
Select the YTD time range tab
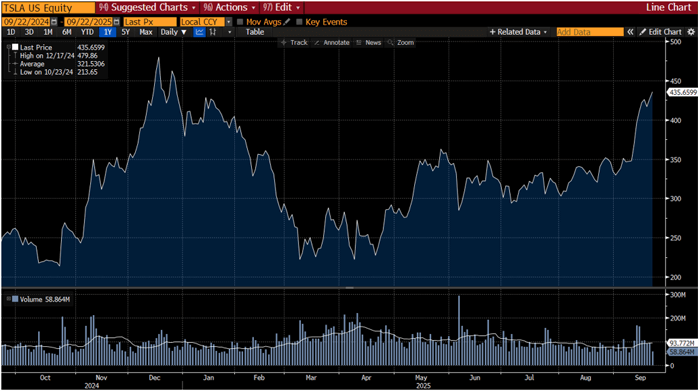88,32
